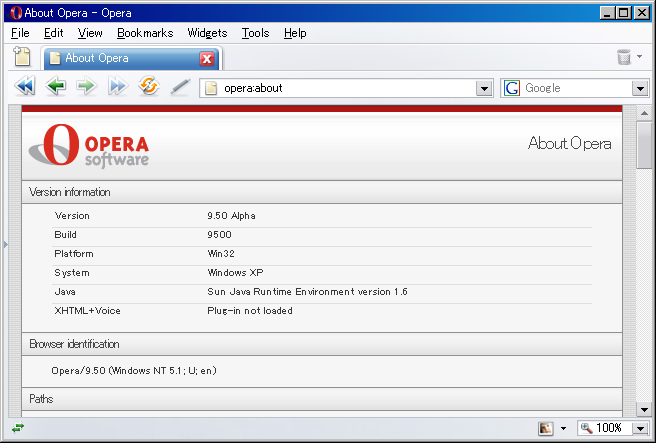656x443 pixels.
Task: Open the Edit menu
Action: pos(54,33)
